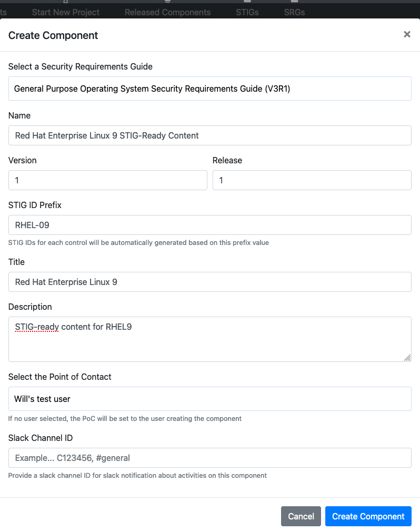
Task: Open the Security Requirements Guide dropdown
Action: [x=209, y=88]
